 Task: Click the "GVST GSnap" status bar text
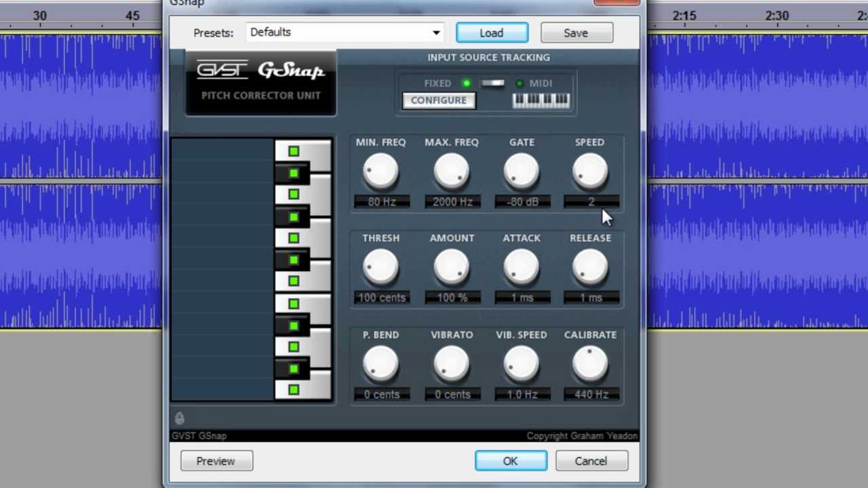point(199,436)
